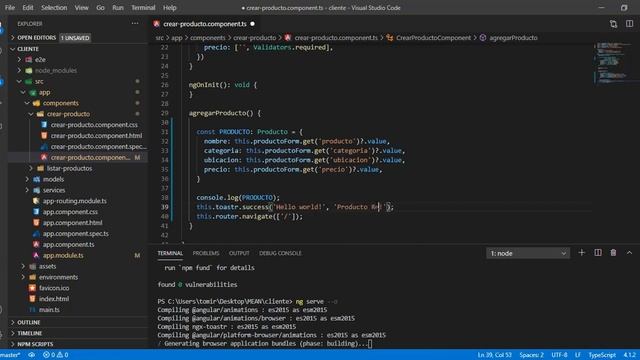Switch to the Terminal panel tab
Screen dimensions: 640x360
[170, 253]
